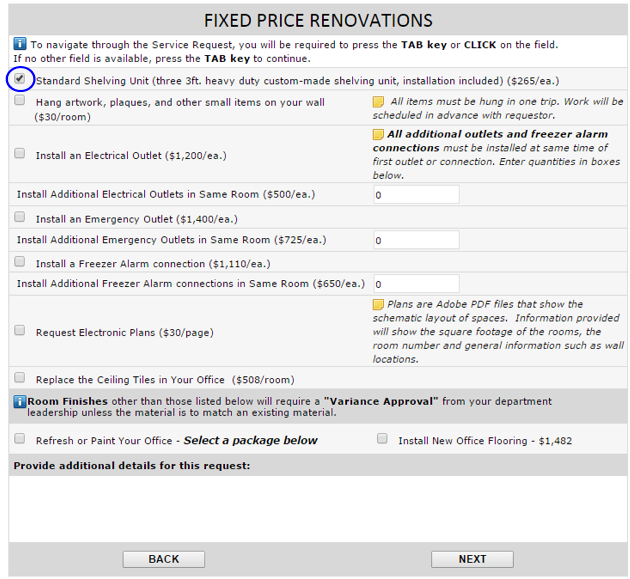The width and height of the screenshot is (630, 579).
Task: Check Request Electronic Plans option
Action: [20, 331]
